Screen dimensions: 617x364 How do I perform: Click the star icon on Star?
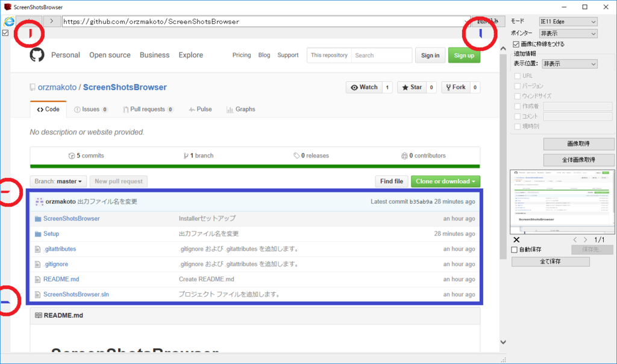(406, 87)
